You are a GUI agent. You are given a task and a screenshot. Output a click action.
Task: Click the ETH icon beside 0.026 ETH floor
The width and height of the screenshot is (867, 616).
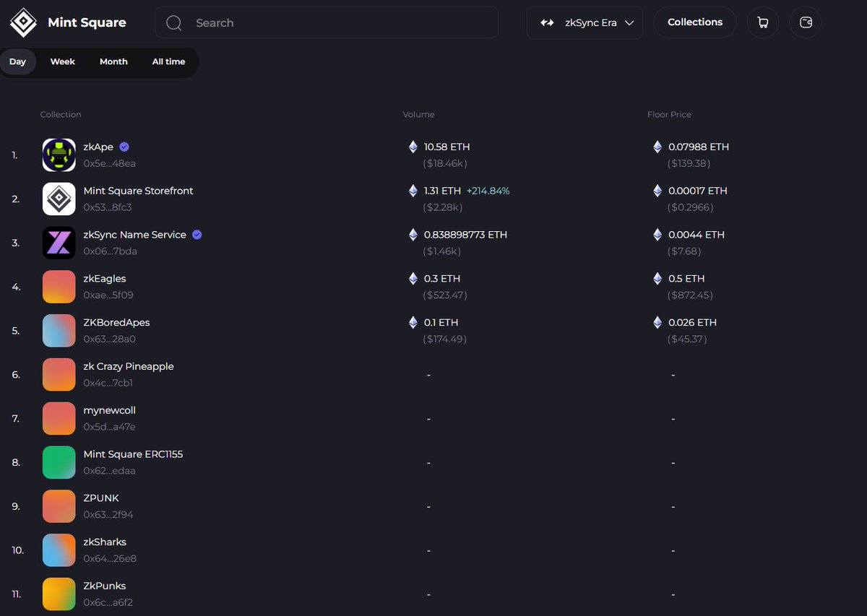[657, 323]
